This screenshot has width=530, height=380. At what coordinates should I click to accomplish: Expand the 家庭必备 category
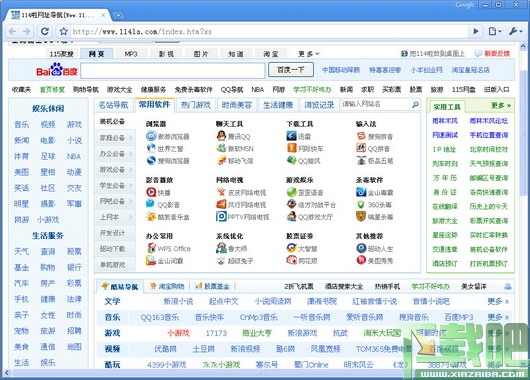click(115, 138)
